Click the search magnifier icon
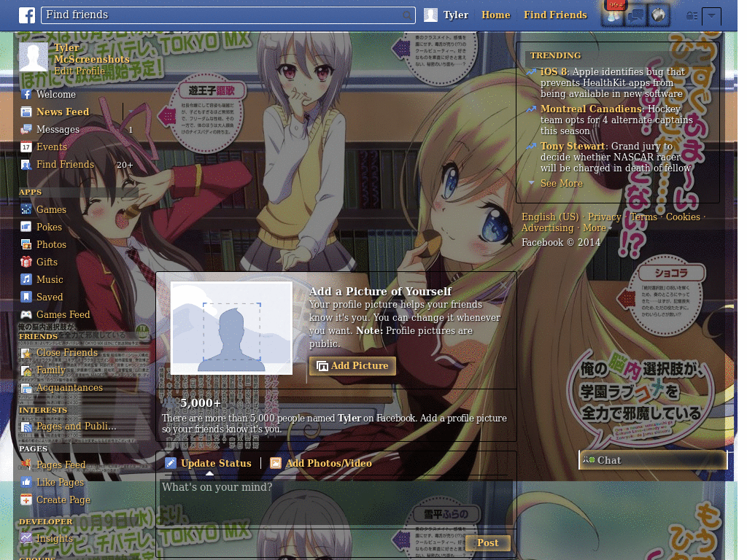The height and width of the screenshot is (560, 747). 407,15
